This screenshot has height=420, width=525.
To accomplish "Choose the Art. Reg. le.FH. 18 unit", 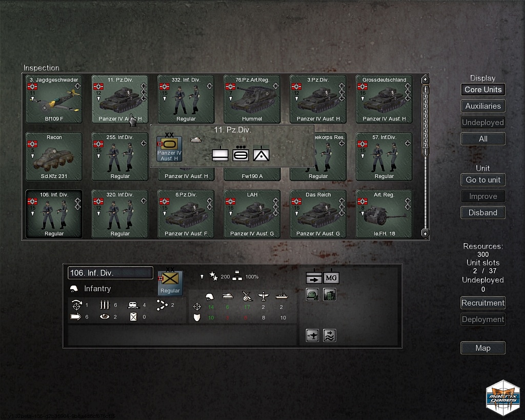I will coord(384,214).
